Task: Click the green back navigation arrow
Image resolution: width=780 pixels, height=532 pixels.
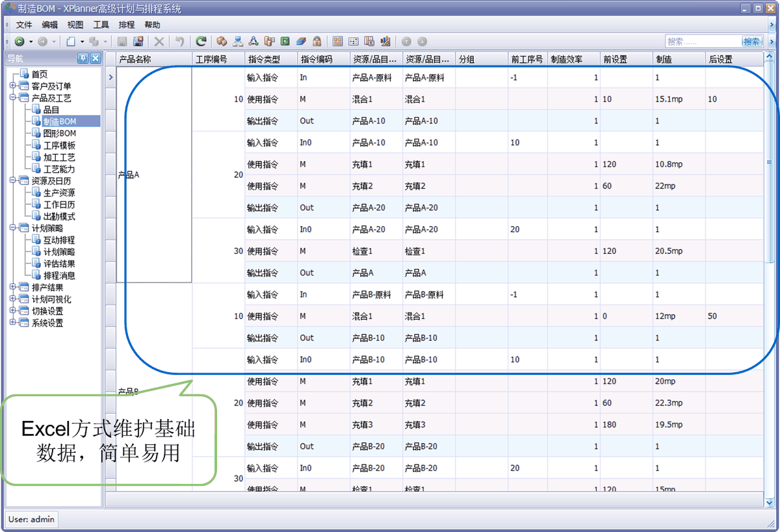Action: pyautogui.click(x=19, y=42)
